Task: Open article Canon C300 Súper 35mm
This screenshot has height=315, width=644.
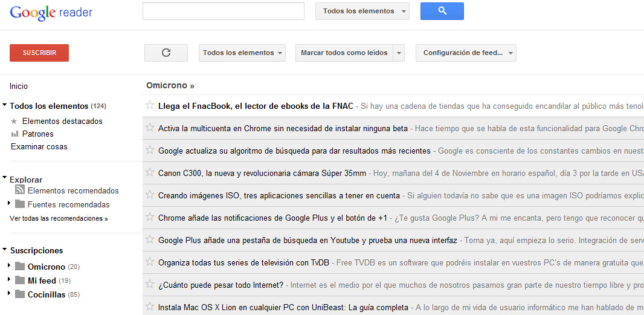Action: pos(262,173)
